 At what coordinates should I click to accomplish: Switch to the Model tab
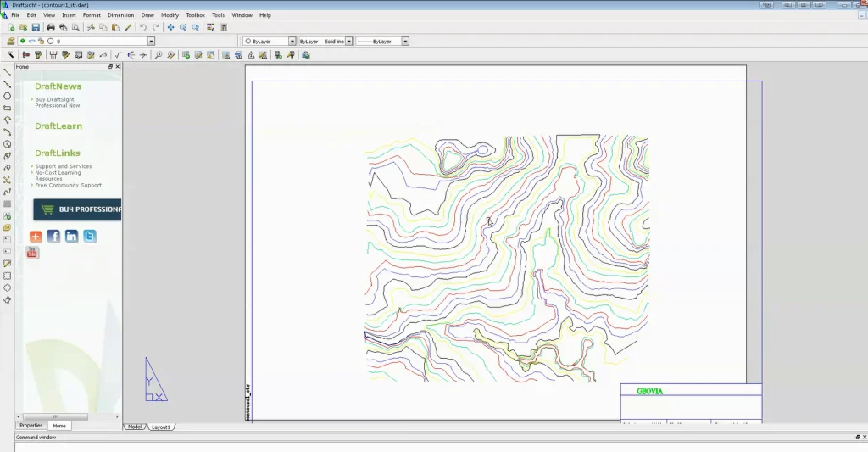click(134, 427)
